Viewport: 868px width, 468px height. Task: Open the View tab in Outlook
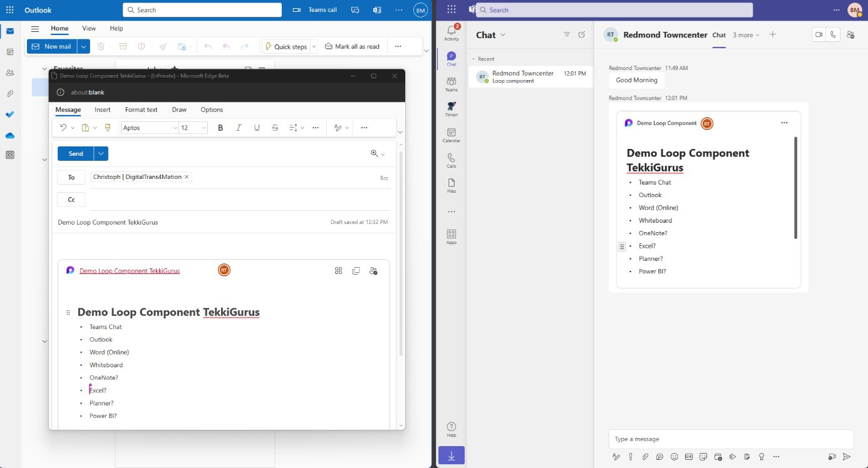point(89,28)
